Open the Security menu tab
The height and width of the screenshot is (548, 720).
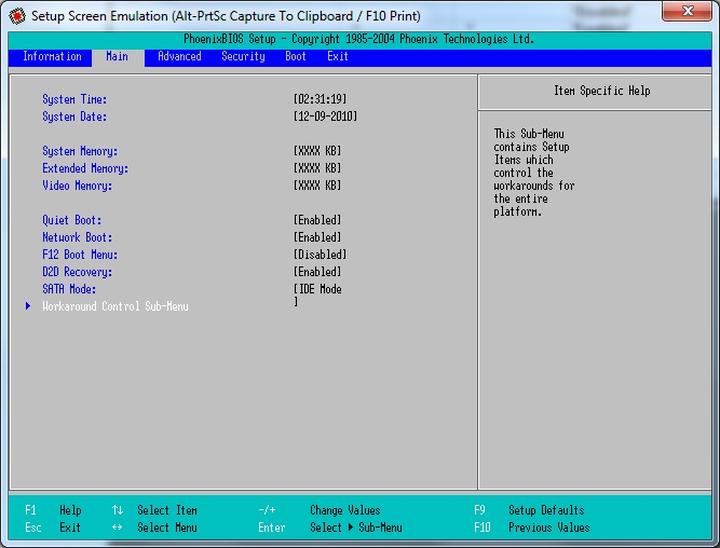(243, 57)
